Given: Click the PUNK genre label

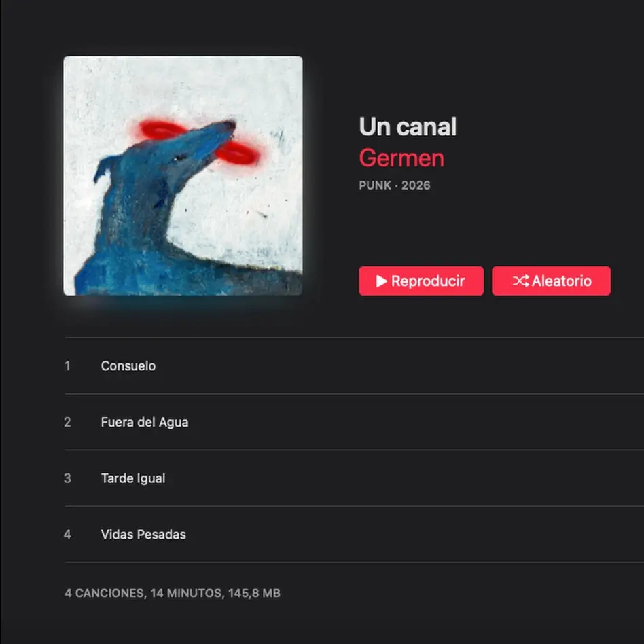Looking at the screenshot, I should click(375, 185).
